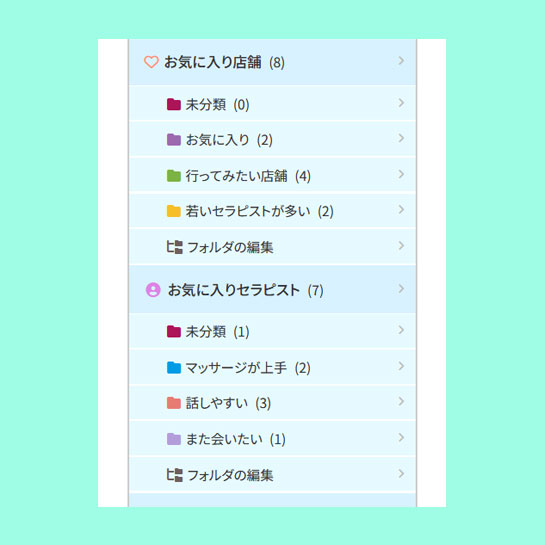Click the yellow folder icon for 若いセラピストが多い

coord(173,211)
